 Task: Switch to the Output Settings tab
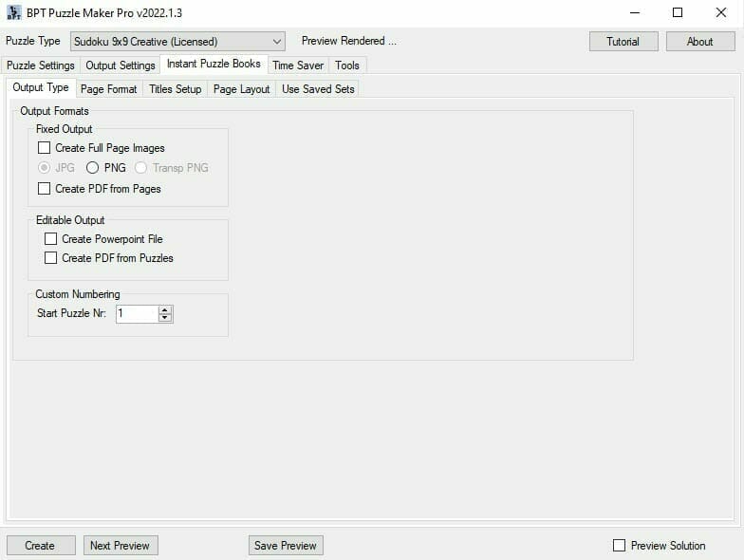pos(120,65)
